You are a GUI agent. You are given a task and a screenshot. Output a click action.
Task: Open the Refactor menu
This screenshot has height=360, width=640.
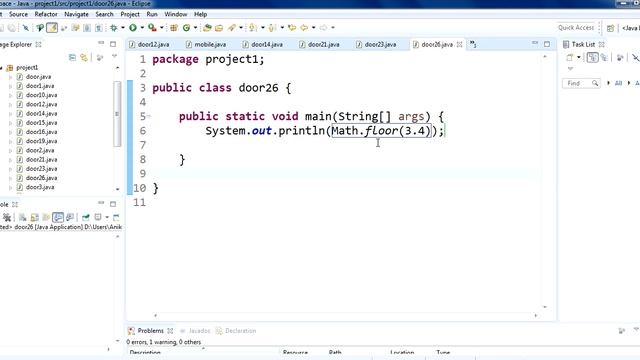46,14
